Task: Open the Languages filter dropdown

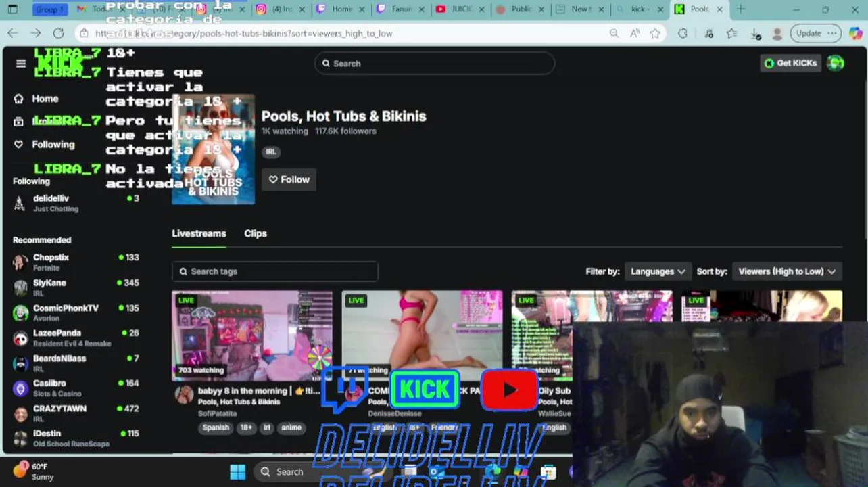Action: (x=658, y=271)
